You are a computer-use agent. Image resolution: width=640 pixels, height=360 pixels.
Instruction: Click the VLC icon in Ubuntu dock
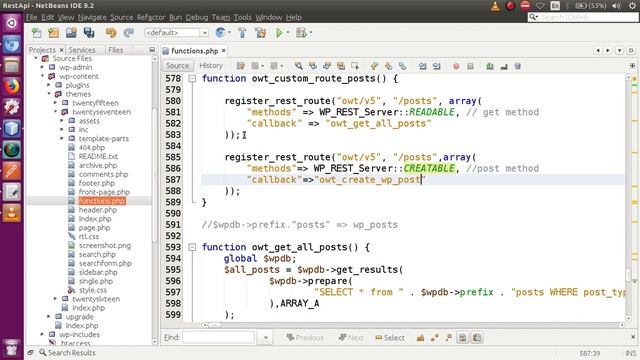pyautogui.click(x=11, y=213)
